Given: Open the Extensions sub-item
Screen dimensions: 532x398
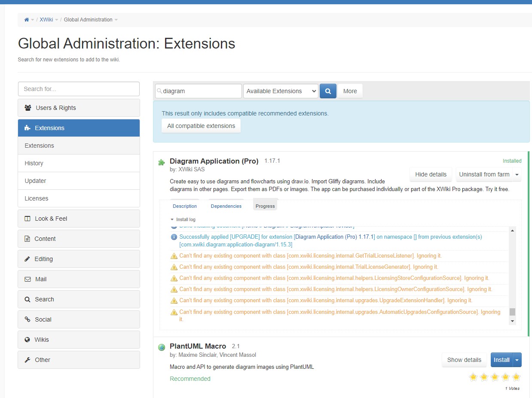Looking at the screenshot, I should pyautogui.click(x=79, y=146).
